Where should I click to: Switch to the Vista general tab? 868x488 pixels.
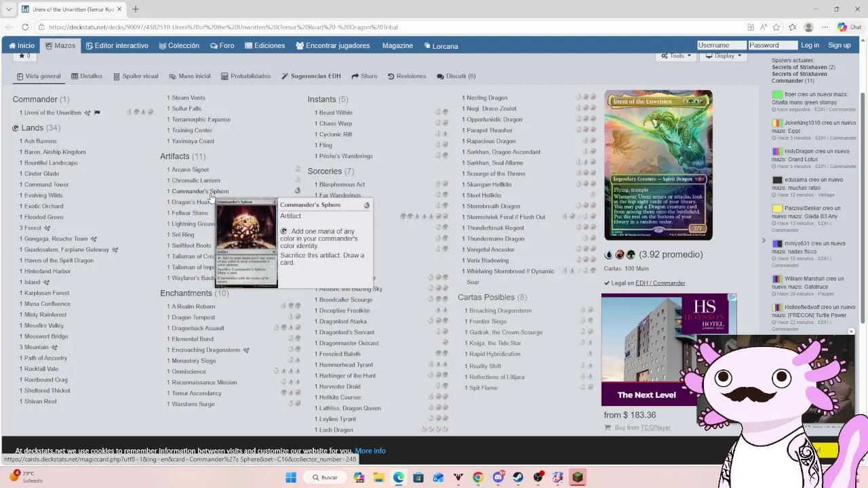[x=39, y=76]
